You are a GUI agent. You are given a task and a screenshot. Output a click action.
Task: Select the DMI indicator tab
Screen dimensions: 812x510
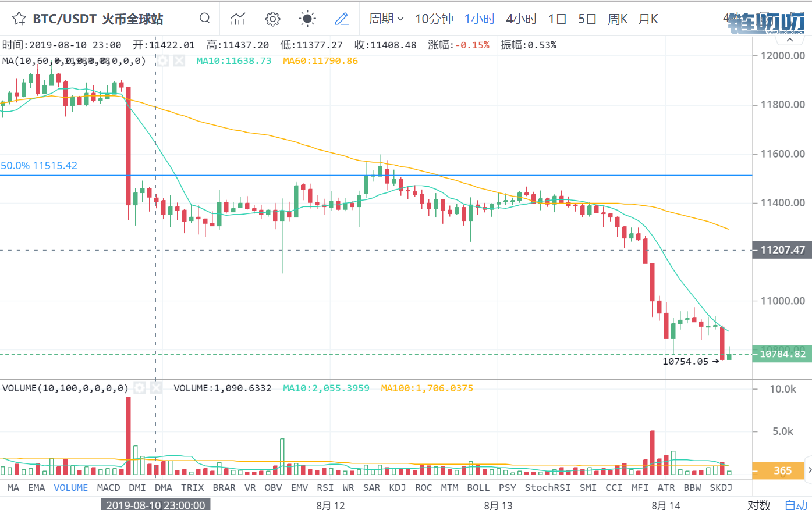pos(137,487)
